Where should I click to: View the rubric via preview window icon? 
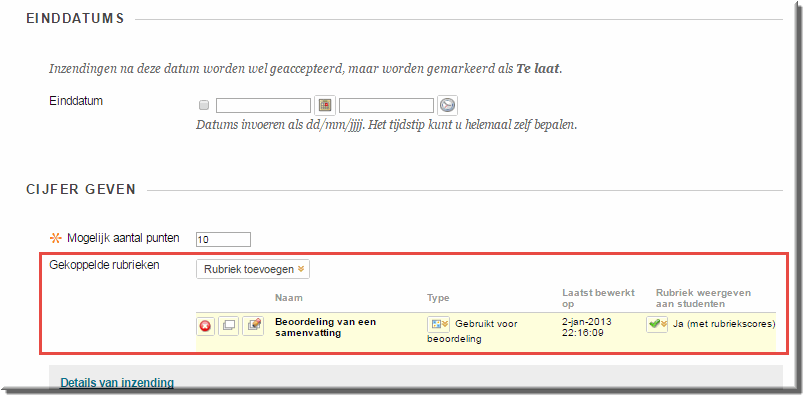[229, 326]
